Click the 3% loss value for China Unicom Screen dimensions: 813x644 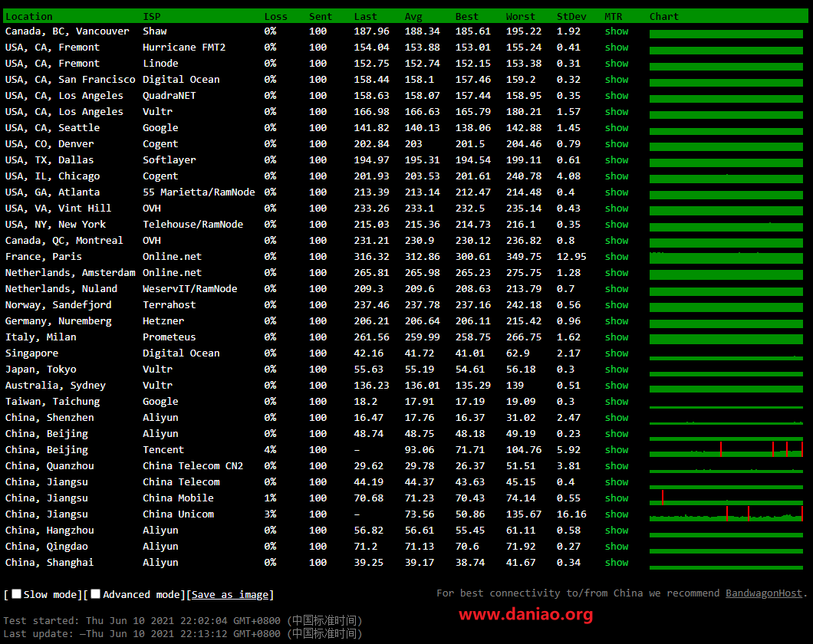(x=270, y=514)
